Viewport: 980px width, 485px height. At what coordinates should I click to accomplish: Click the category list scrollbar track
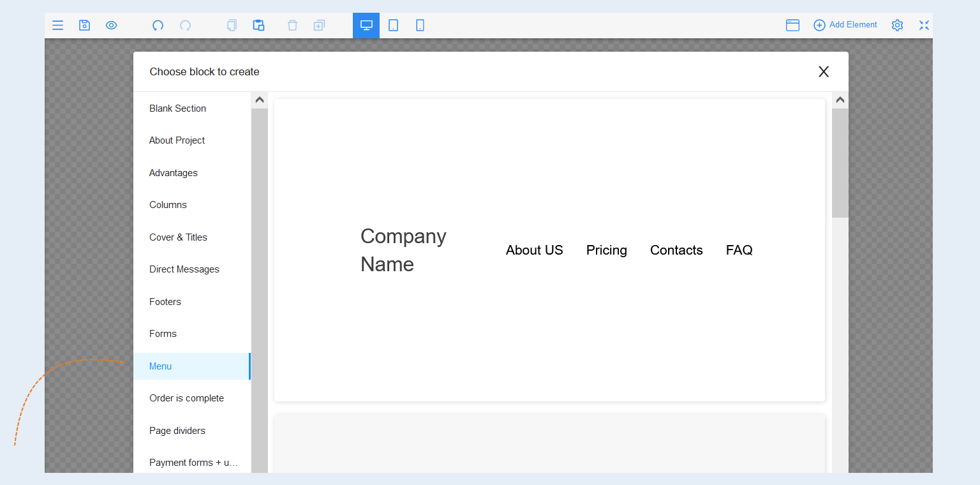pyautogui.click(x=260, y=290)
